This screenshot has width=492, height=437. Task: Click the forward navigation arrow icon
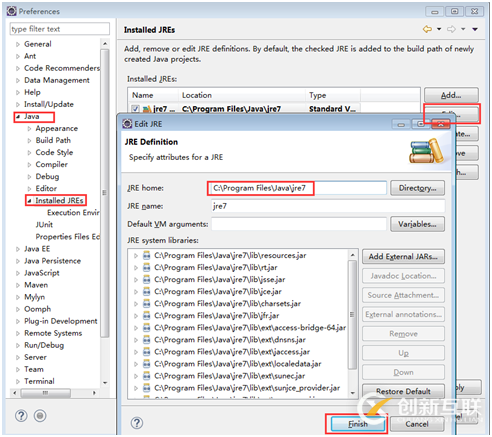451,29
